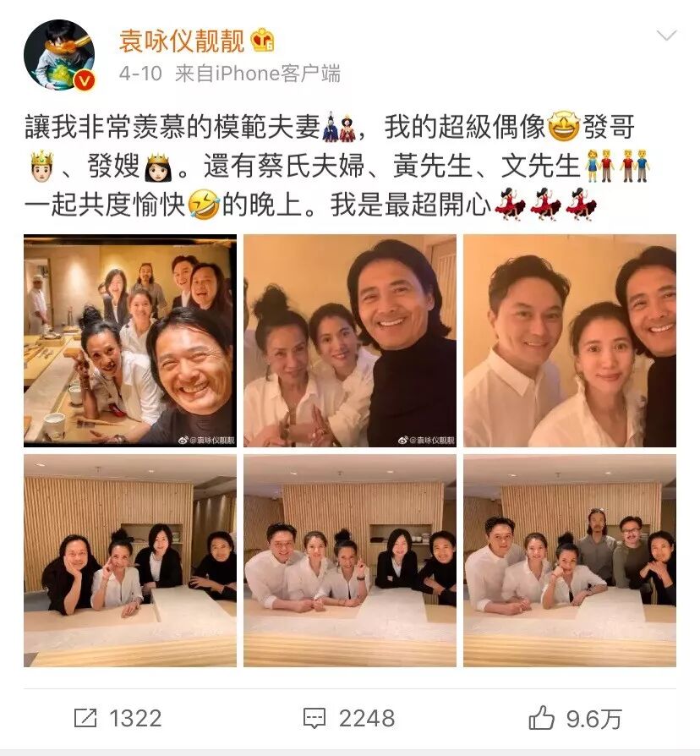700x756 pixels.
Task: Open third photo of three-person selfie
Action: point(570,341)
